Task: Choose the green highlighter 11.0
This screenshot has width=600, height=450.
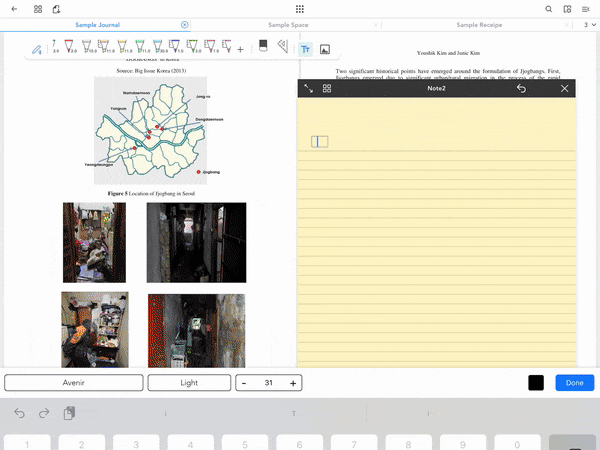Action: (x=141, y=46)
